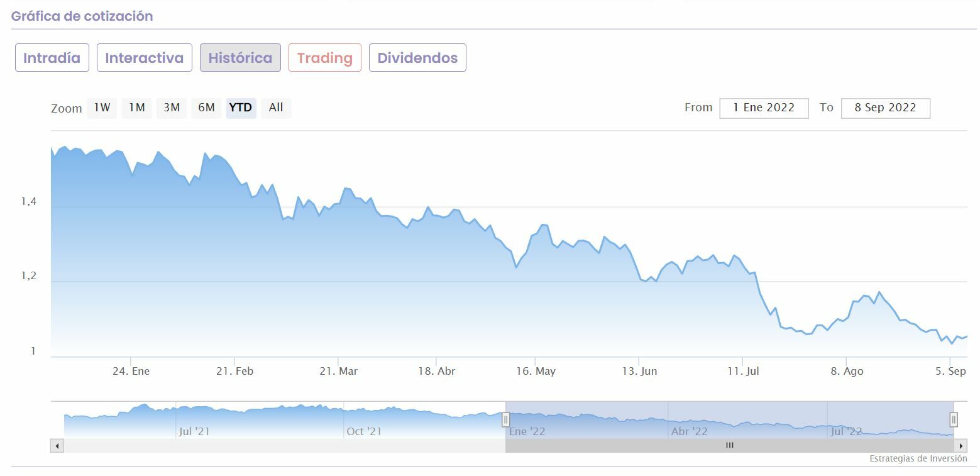The height and width of the screenshot is (476, 980).
Task: Select the Histórica chart tab
Action: point(240,58)
